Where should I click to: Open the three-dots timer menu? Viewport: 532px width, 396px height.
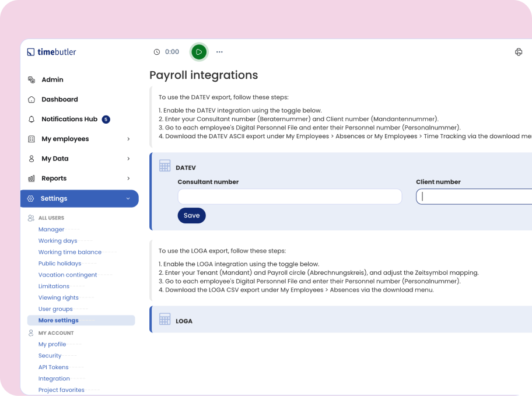pos(219,52)
